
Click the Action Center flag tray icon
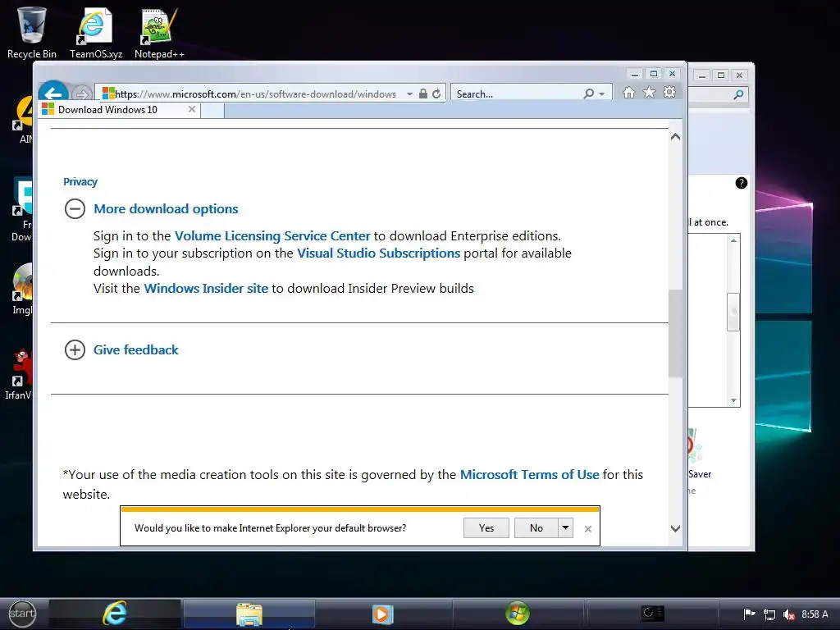coord(750,614)
